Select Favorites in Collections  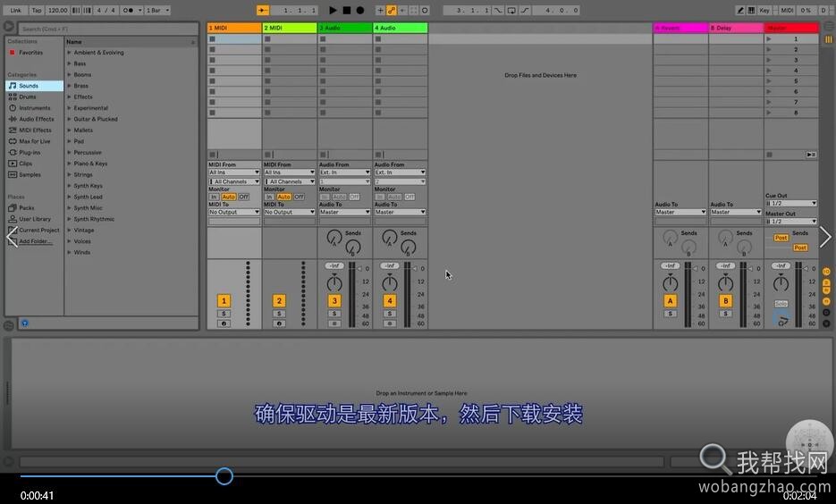click(31, 53)
